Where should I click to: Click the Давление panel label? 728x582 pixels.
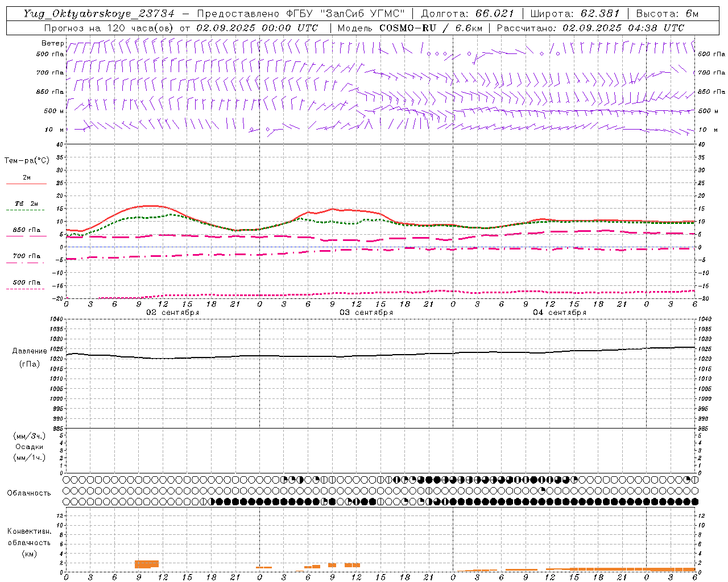click(30, 351)
